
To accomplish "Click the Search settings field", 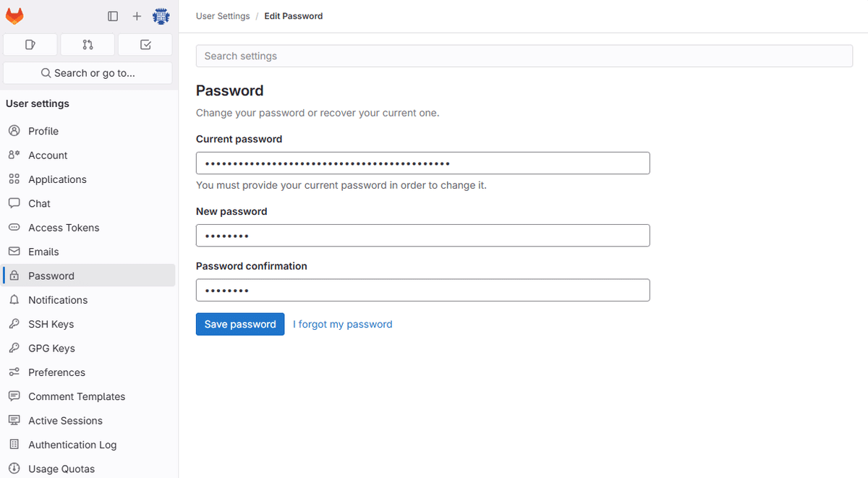I will coord(524,56).
